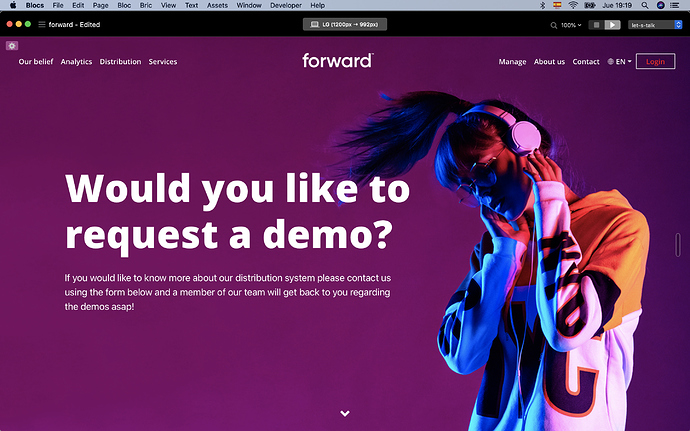Click the globe language icon
Screen dimensions: 690x431
pos(611,62)
